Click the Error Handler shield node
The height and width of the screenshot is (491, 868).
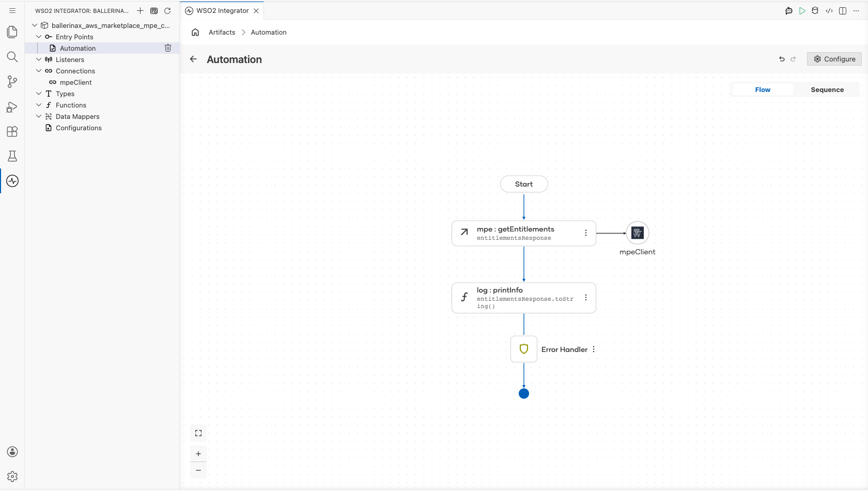click(x=524, y=349)
